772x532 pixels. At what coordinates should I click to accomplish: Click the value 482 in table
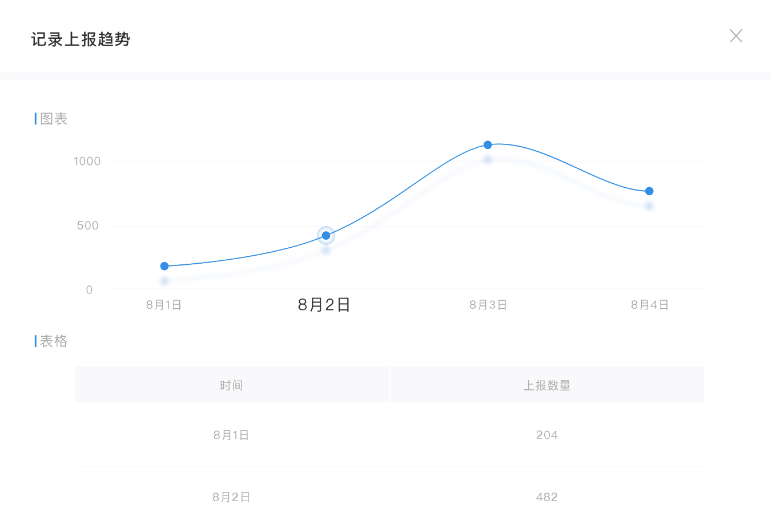pos(546,497)
